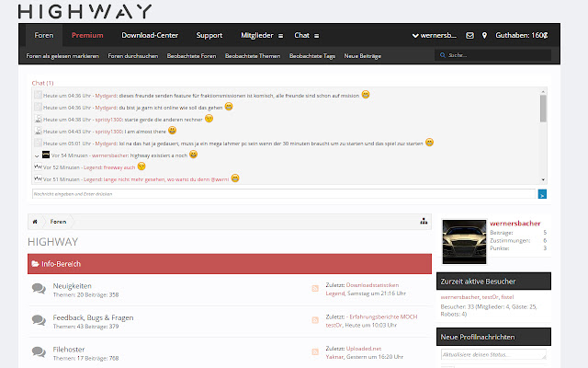
Task: Open the 'Neue Beiträge' link
Action: (363, 56)
